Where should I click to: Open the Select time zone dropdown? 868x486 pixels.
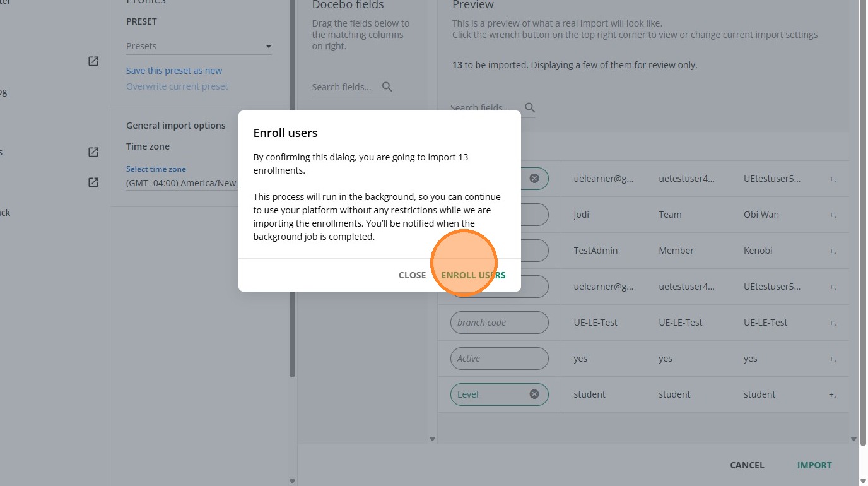tap(182, 183)
